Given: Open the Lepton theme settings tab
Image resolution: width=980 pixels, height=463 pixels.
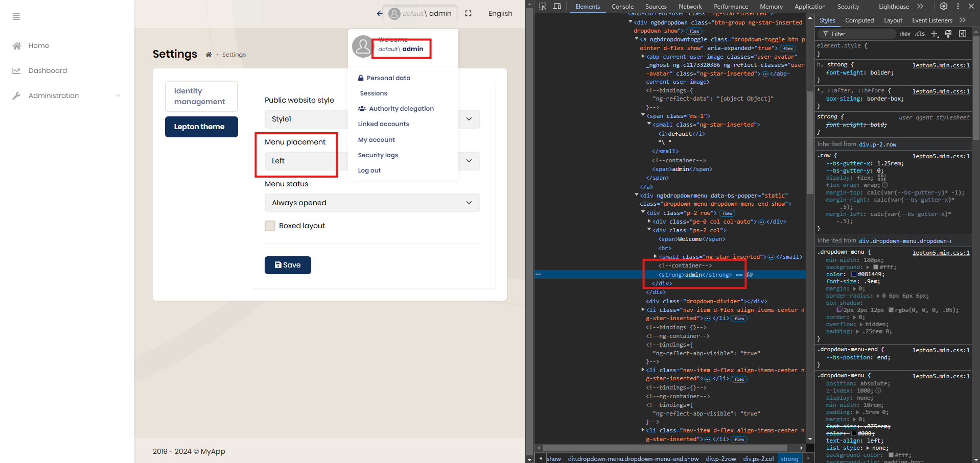Looking at the screenshot, I should [201, 127].
